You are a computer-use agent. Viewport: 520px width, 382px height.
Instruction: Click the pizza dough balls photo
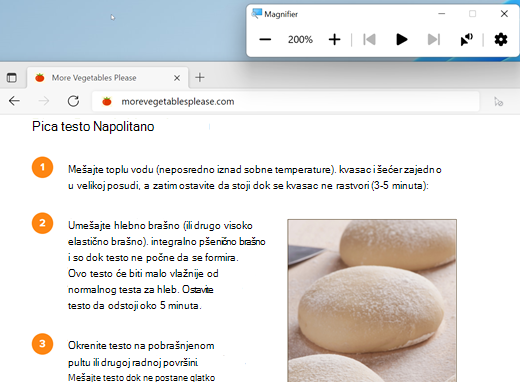[372, 300]
